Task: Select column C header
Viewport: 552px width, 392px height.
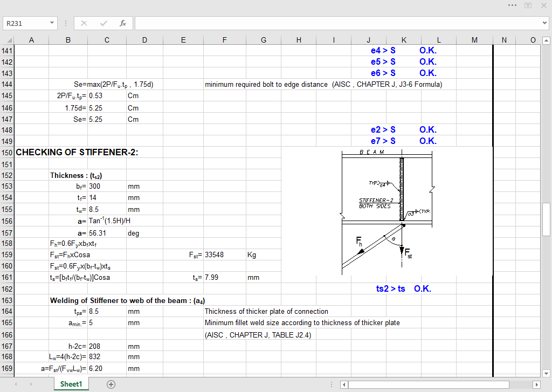Action: click(x=107, y=40)
